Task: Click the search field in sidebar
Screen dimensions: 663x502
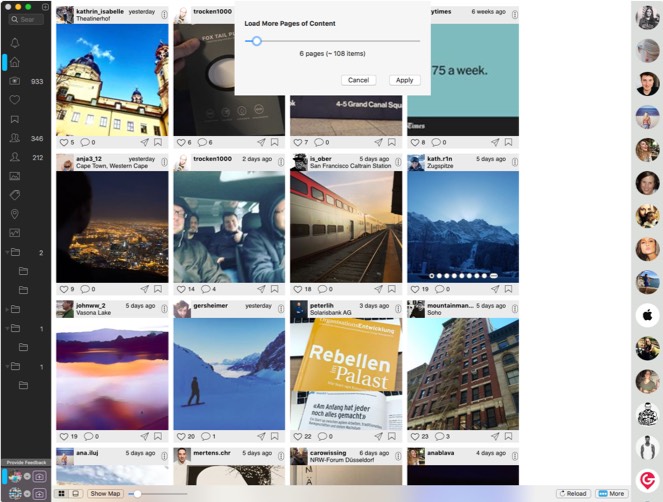Action: 27,19
